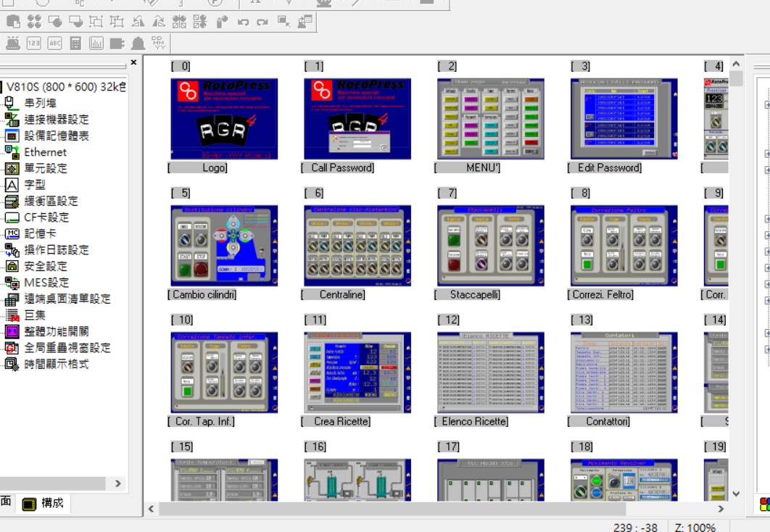Image resolution: width=770 pixels, height=532 pixels.
Task: Click the left tree's scroll right arrow
Action: [x=118, y=483]
